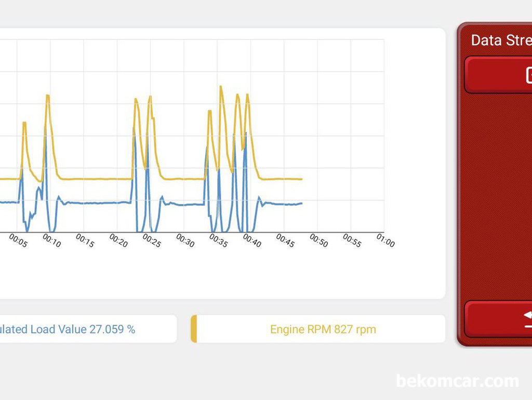Click the 00:50 time axis label

[319, 240]
